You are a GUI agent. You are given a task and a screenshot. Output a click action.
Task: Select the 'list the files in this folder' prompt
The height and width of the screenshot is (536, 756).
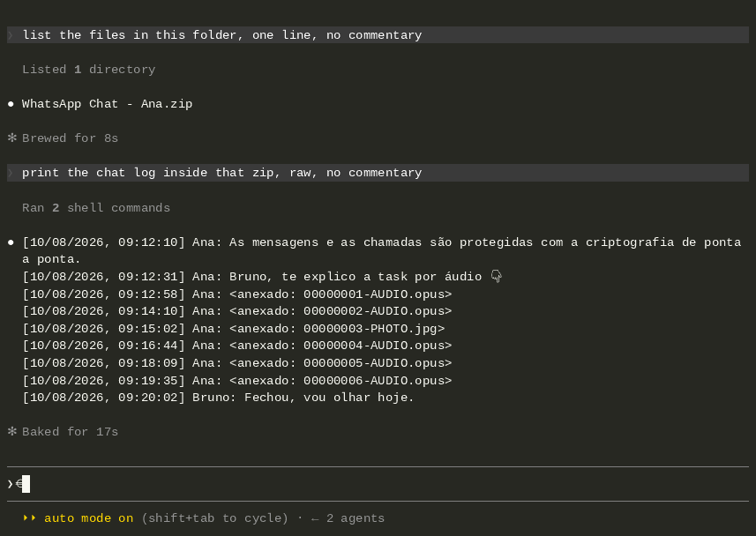[378, 34]
